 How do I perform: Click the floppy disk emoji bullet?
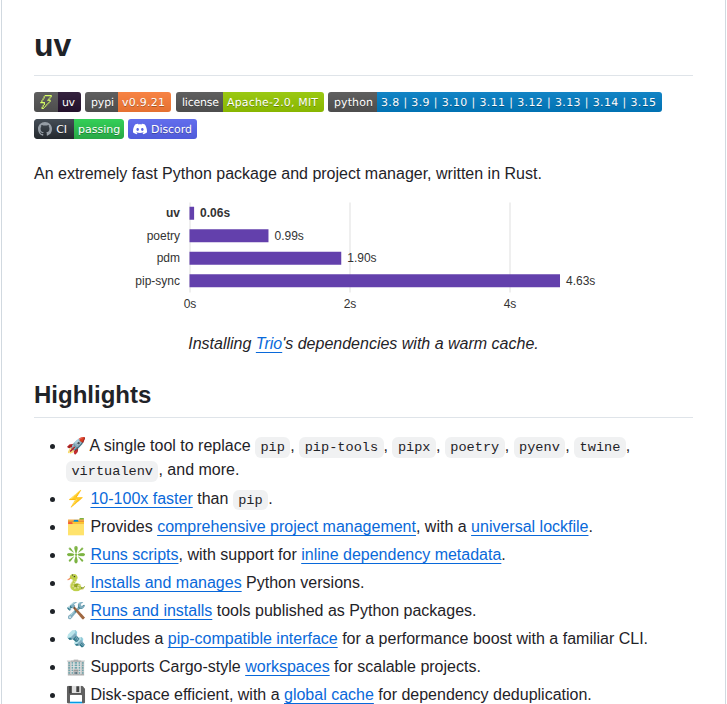point(76,694)
